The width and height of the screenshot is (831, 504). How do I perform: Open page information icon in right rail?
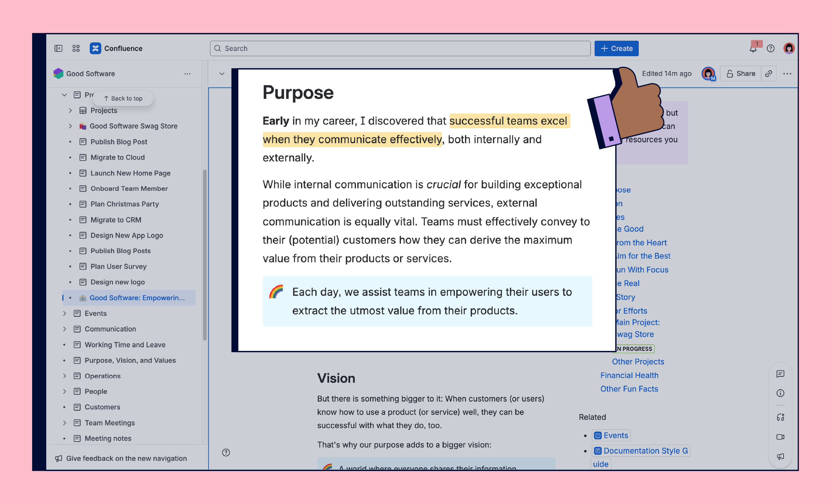780,393
